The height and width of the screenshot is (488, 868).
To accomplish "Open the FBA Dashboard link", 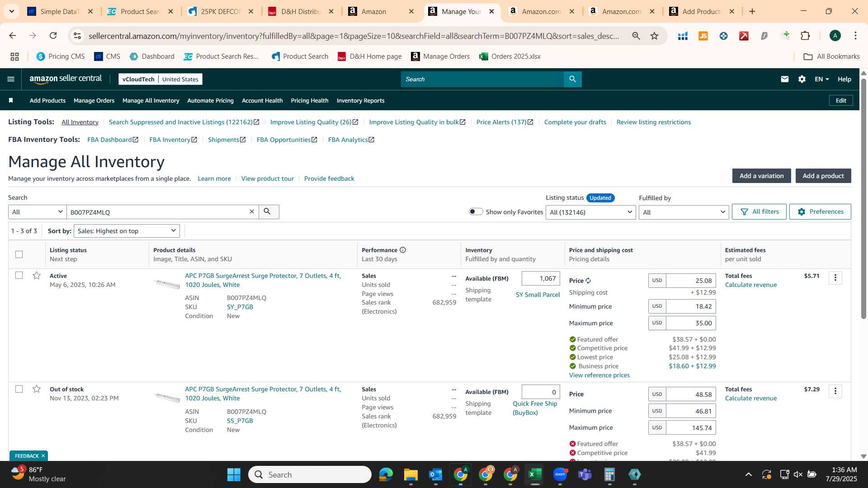I will pyautogui.click(x=113, y=140).
